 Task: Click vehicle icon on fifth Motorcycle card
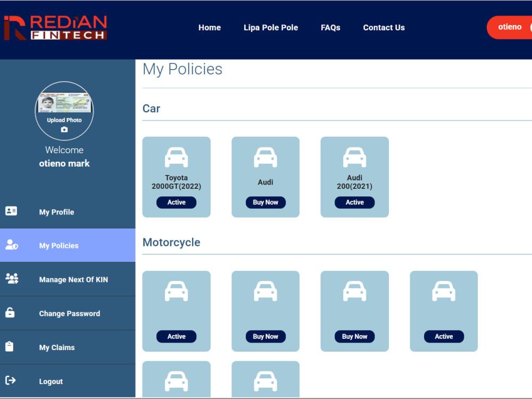[177, 381]
